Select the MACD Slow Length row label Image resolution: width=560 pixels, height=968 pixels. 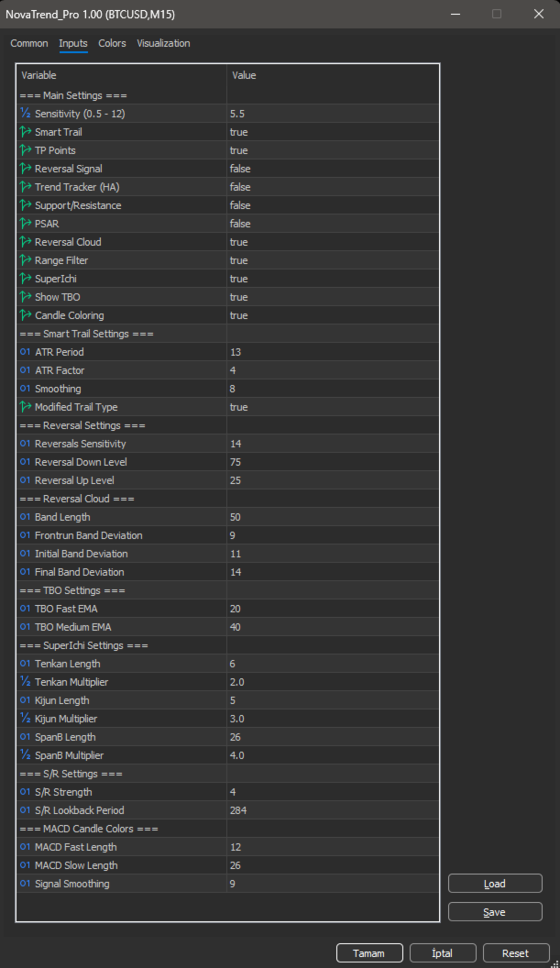click(76, 865)
